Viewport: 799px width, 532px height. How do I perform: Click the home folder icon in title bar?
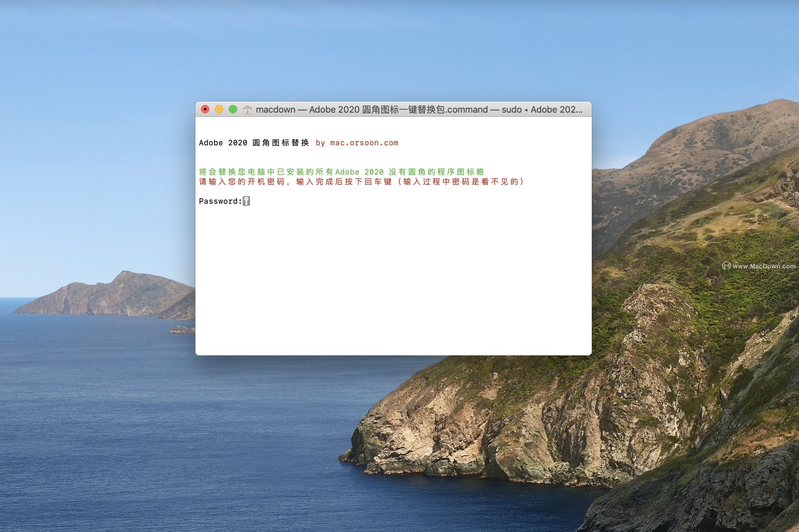(247, 110)
